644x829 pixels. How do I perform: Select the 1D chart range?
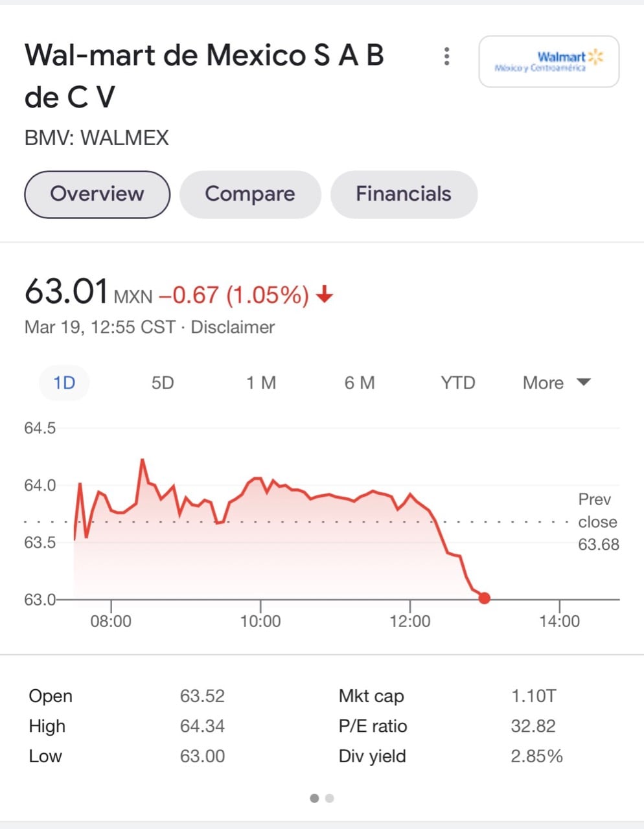tap(64, 383)
